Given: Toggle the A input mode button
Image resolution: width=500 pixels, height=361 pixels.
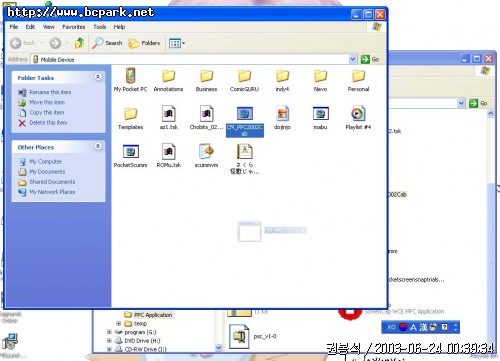Looking at the screenshot, I should (x=413, y=327).
